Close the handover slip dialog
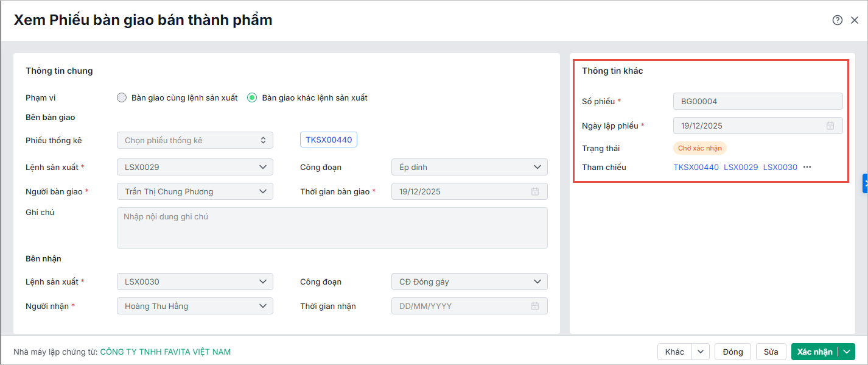 [855, 20]
